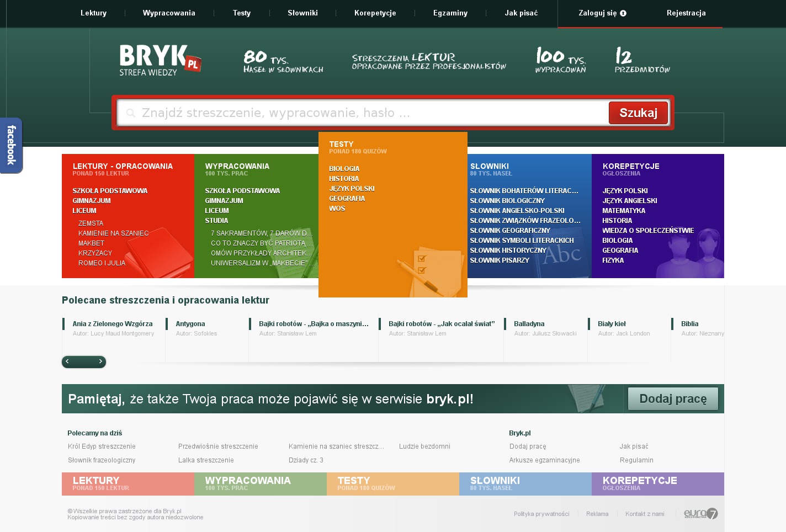This screenshot has width=786, height=532.
Task: Click the red Szukaj button
Action: (x=639, y=113)
